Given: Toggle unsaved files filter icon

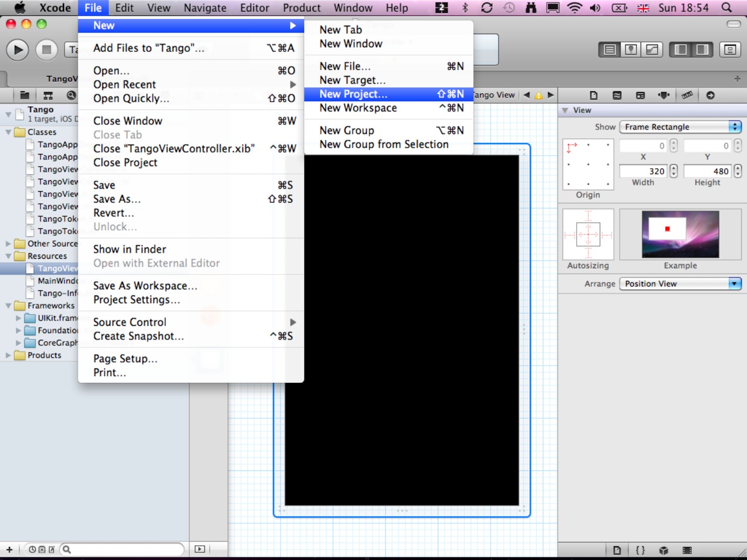Looking at the screenshot, I should pyautogui.click(x=51, y=550).
